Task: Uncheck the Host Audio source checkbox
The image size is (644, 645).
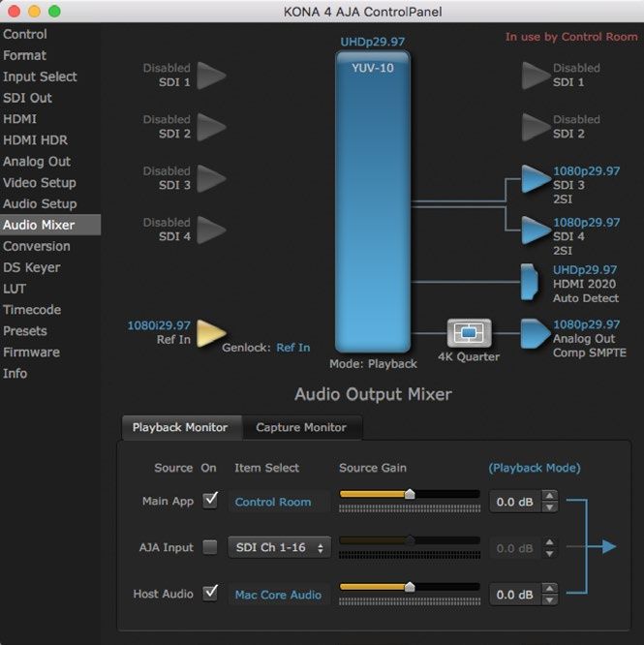Action: click(x=210, y=593)
